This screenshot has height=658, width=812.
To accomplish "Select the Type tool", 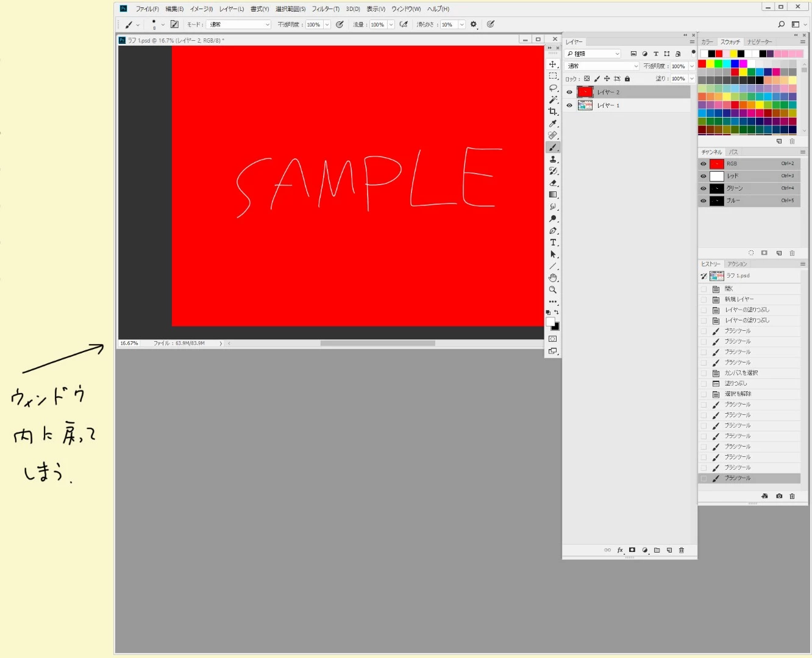I will click(x=553, y=242).
